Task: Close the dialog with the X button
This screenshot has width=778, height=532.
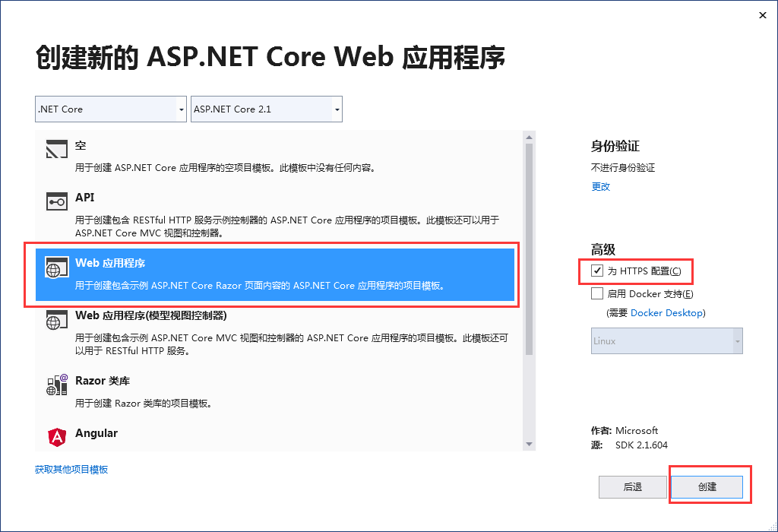Action: pos(763,15)
